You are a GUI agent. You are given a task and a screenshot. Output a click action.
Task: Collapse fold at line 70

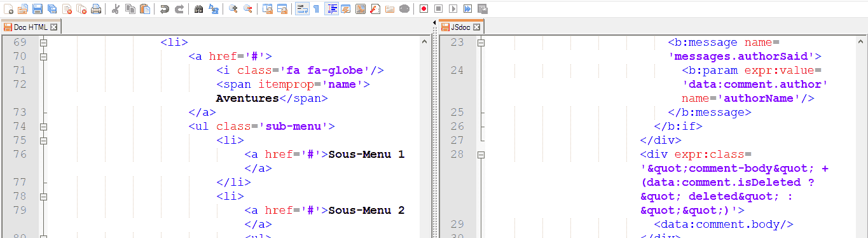point(44,57)
